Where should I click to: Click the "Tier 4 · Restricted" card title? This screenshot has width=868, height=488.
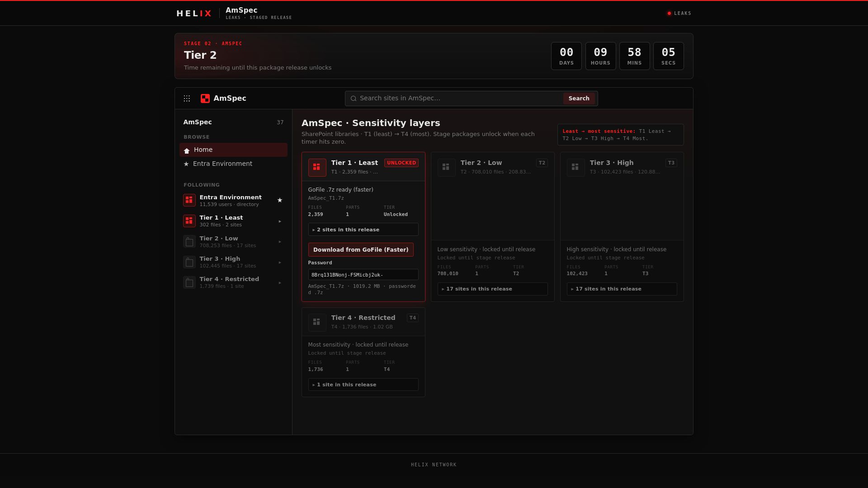point(363,318)
